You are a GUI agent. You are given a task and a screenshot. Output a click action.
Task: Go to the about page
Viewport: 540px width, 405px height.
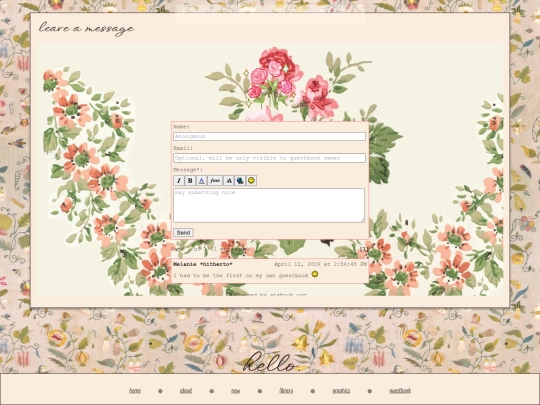pyautogui.click(x=186, y=391)
